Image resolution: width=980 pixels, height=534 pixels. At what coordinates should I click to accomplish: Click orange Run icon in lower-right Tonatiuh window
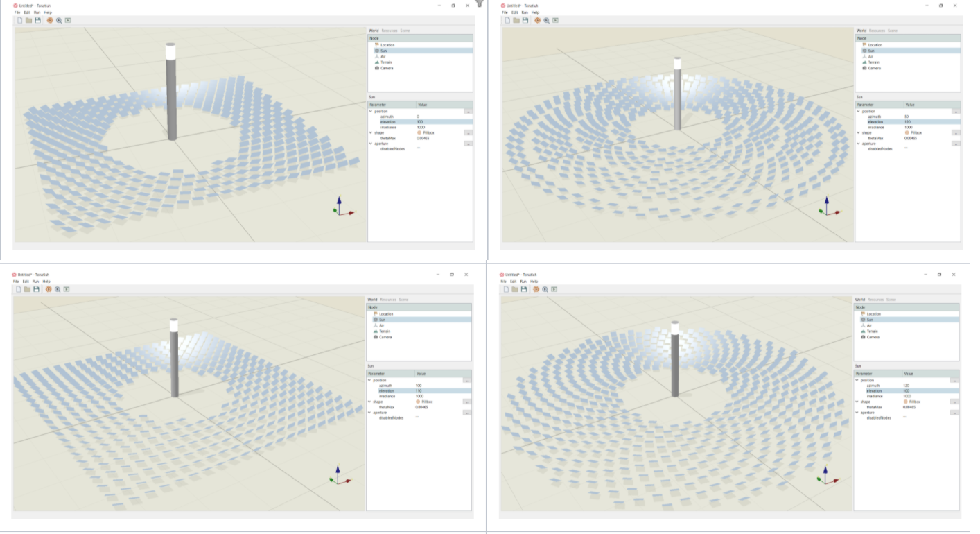(536, 289)
